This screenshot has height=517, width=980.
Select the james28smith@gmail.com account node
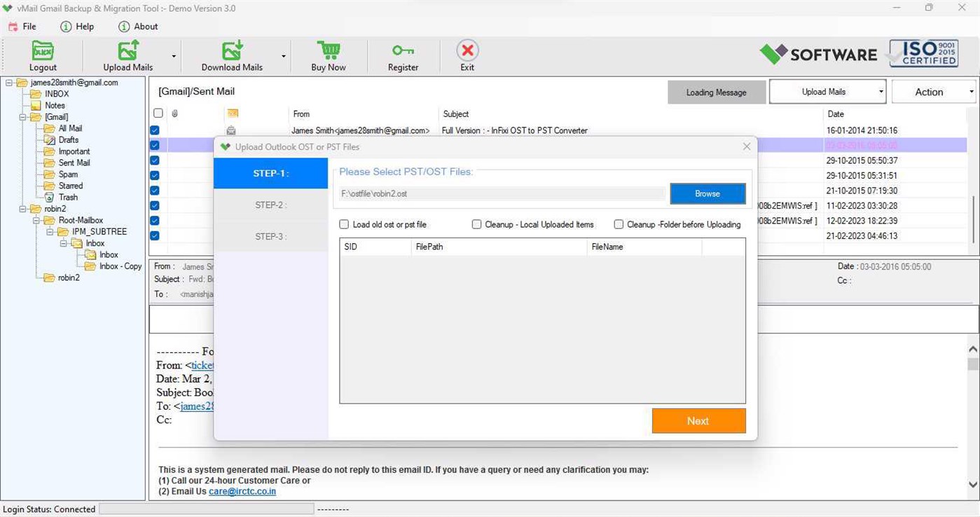[x=74, y=83]
